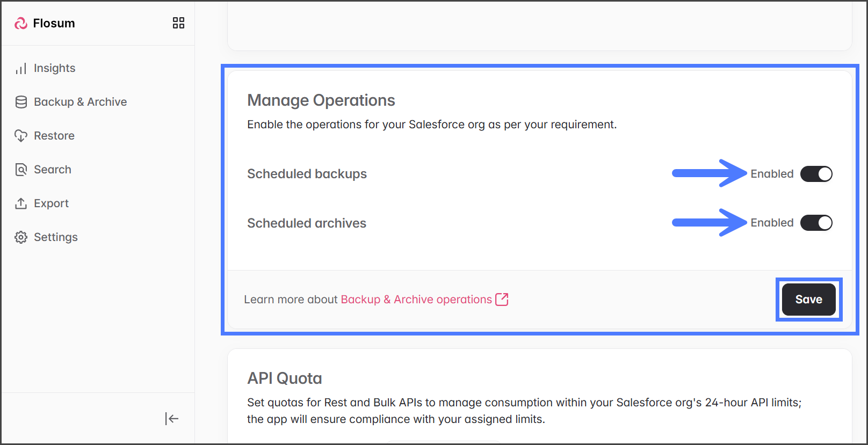This screenshot has width=868, height=445.
Task: Click the Restore cloud icon
Action: tap(21, 136)
